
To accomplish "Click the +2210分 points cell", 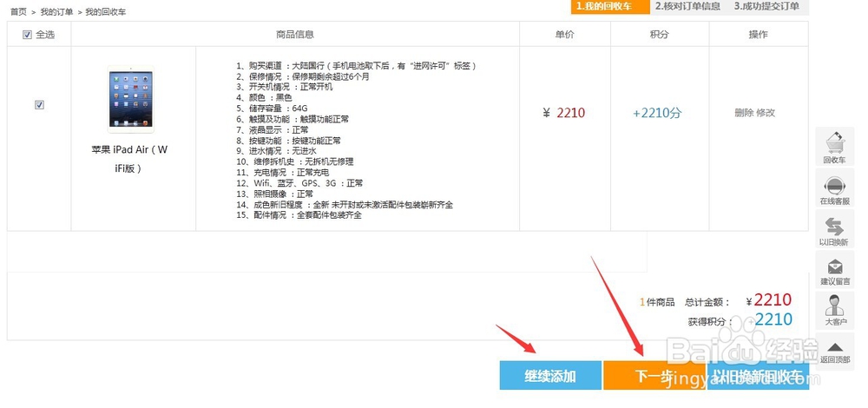I will point(658,113).
